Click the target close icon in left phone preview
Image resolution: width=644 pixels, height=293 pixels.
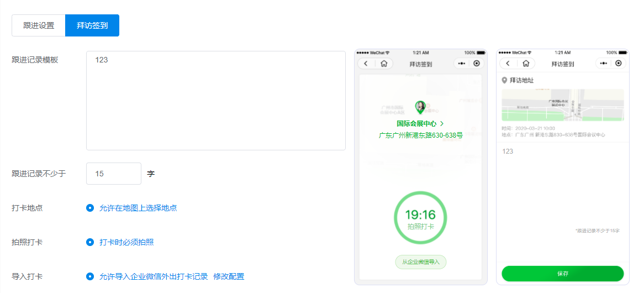(x=477, y=64)
